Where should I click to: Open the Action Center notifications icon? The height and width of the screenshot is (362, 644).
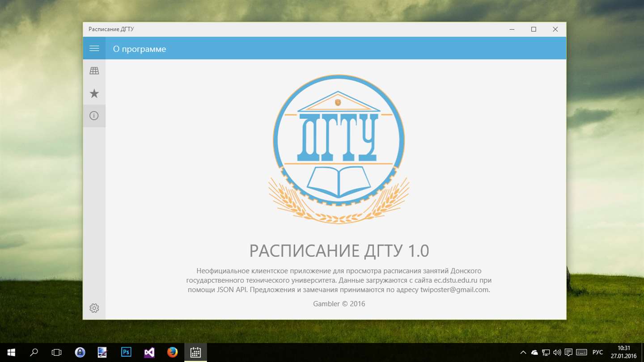(568, 352)
